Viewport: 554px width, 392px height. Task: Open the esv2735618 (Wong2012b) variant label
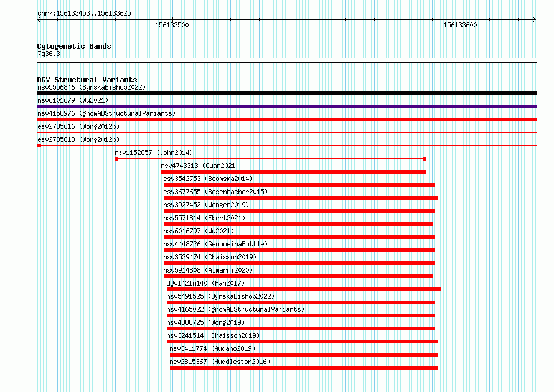point(78,139)
